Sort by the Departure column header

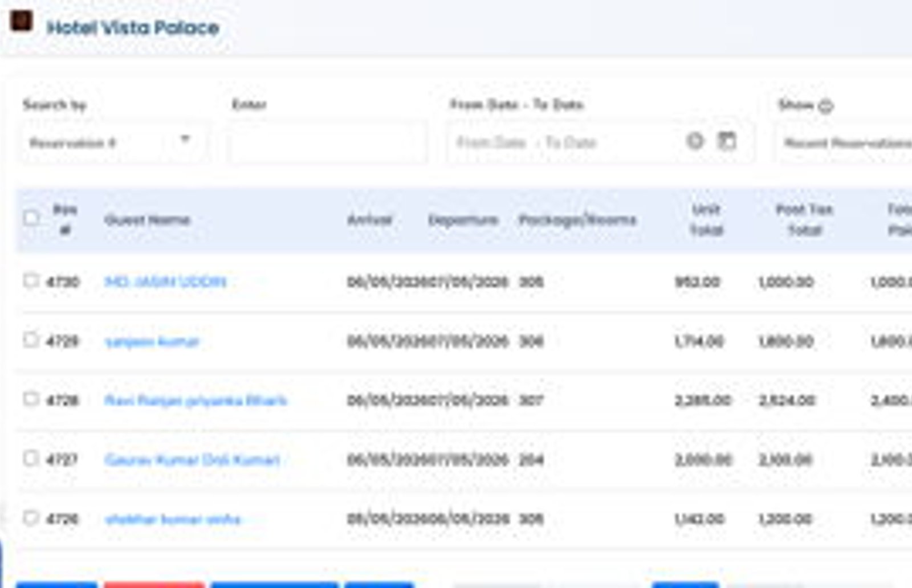[x=463, y=220]
